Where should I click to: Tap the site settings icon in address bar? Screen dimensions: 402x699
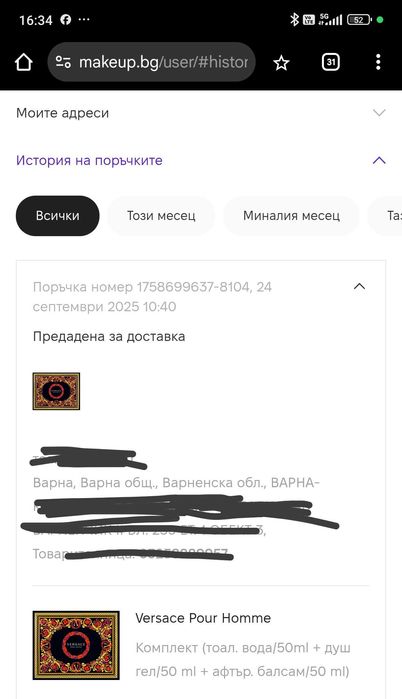pos(63,62)
